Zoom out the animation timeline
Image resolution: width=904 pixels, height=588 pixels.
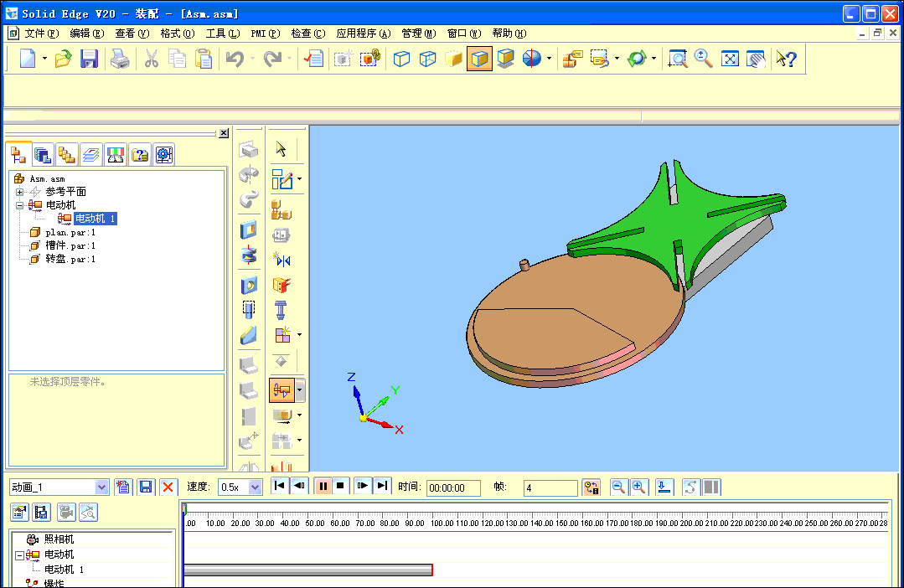pos(618,487)
